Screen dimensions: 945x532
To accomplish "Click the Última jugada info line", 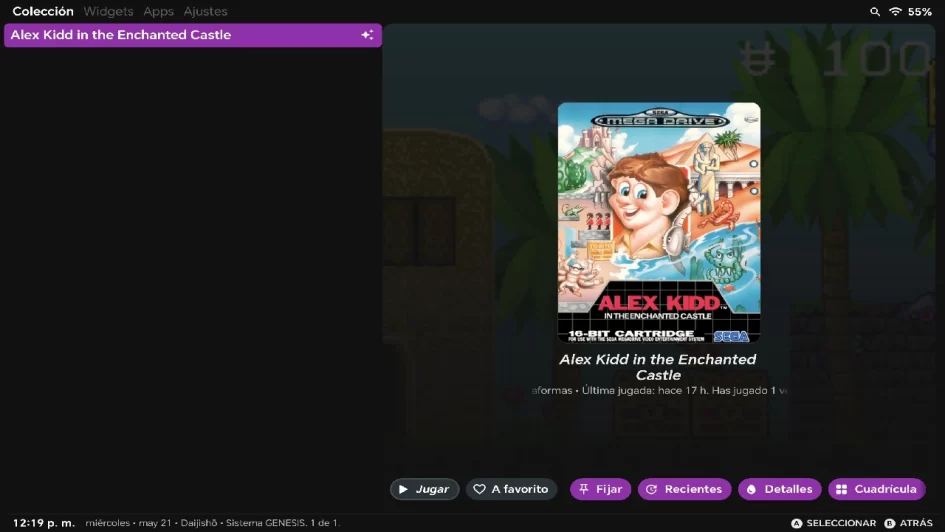I will 659,390.
